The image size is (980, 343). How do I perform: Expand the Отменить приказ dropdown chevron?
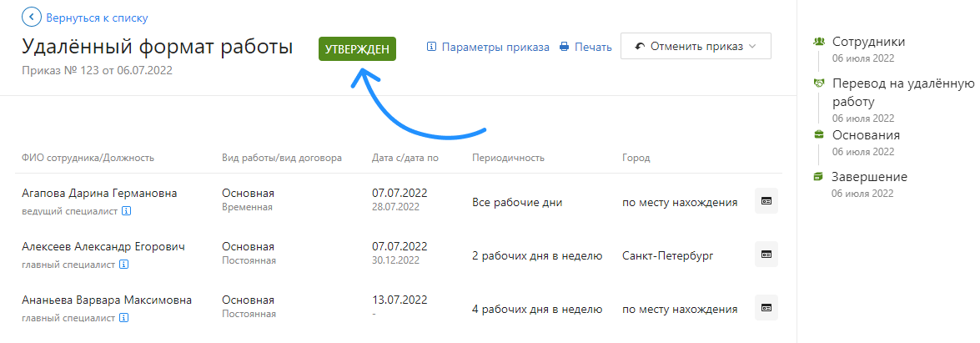click(751, 47)
